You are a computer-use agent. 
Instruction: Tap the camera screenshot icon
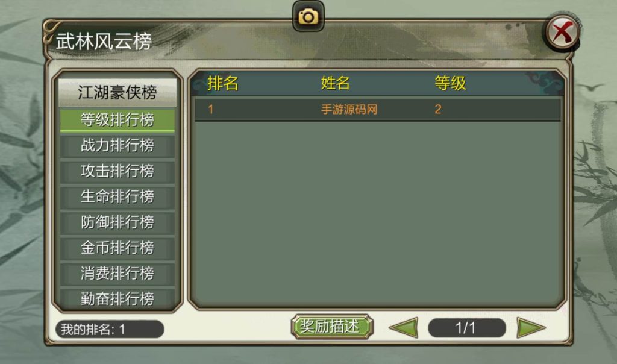[308, 16]
